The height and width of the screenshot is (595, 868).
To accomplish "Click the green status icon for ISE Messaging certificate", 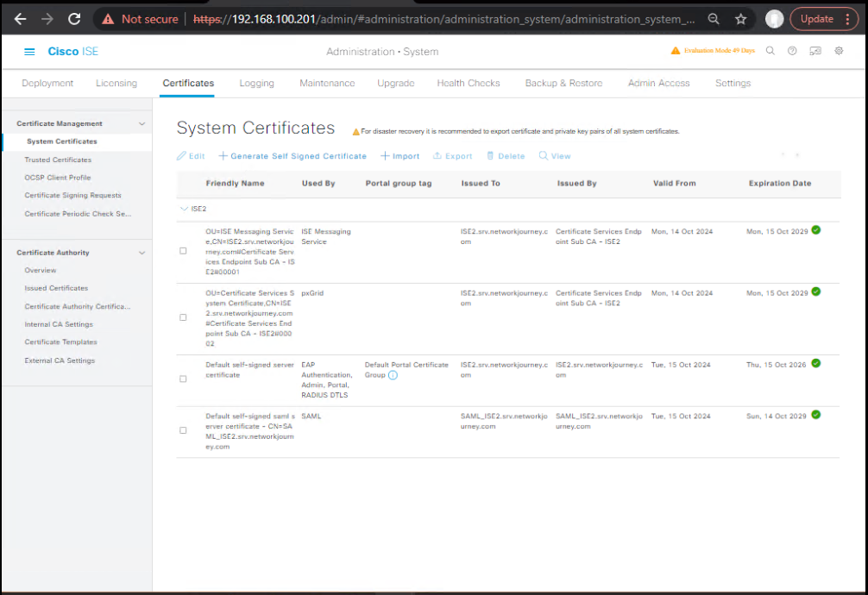I will 816,230.
